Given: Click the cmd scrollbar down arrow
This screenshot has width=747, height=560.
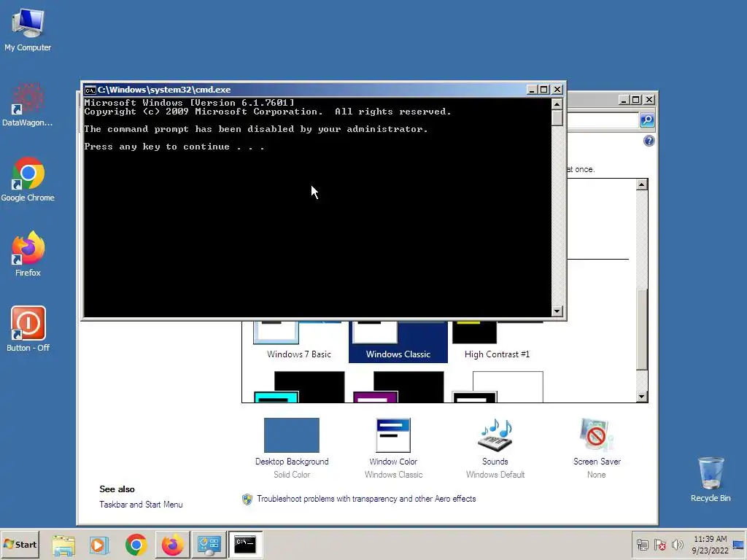Looking at the screenshot, I should (557, 311).
